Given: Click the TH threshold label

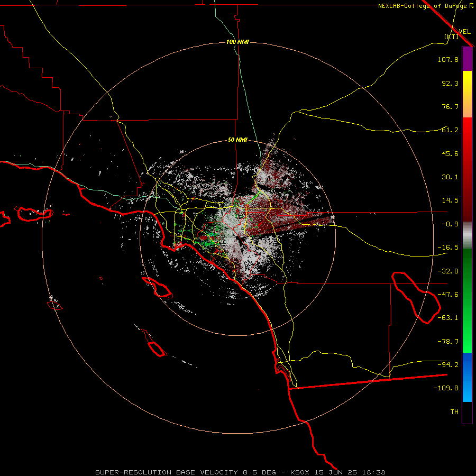Looking at the screenshot, I should pyautogui.click(x=454, y=412).
